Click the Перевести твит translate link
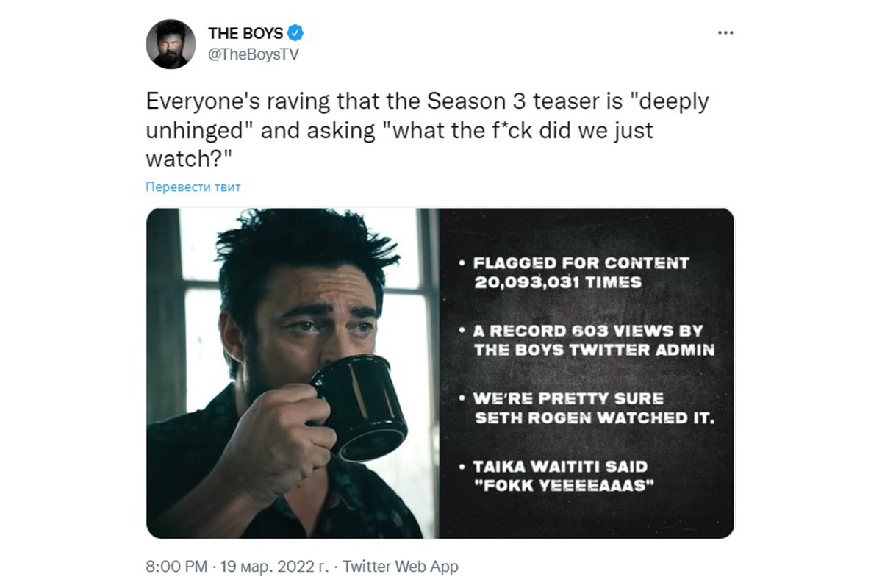Screen dimensions: 882x588 (x=193, y=187)
